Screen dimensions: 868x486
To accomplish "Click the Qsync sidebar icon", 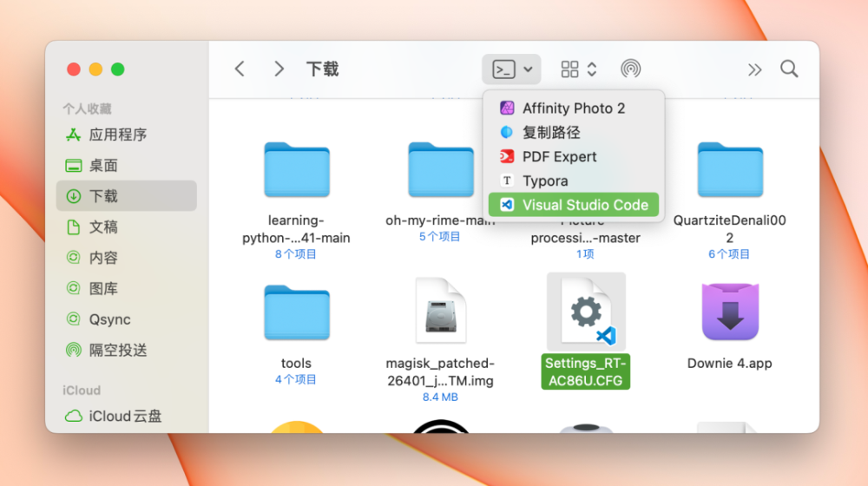I will (73, 319).
